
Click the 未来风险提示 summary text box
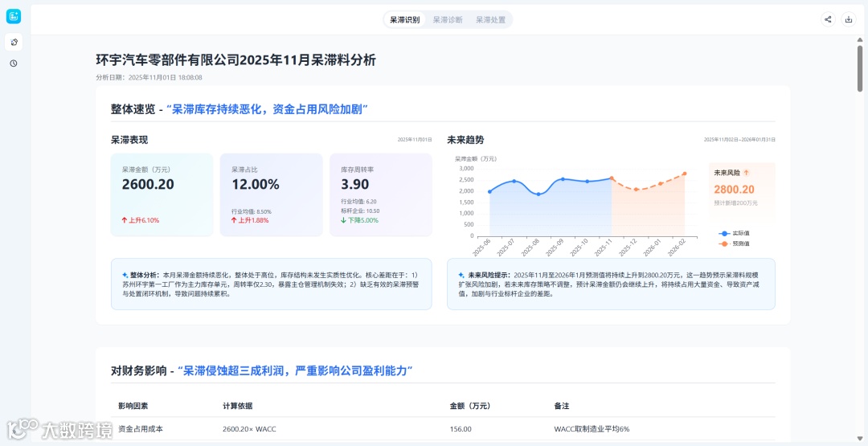coord(611,284)
